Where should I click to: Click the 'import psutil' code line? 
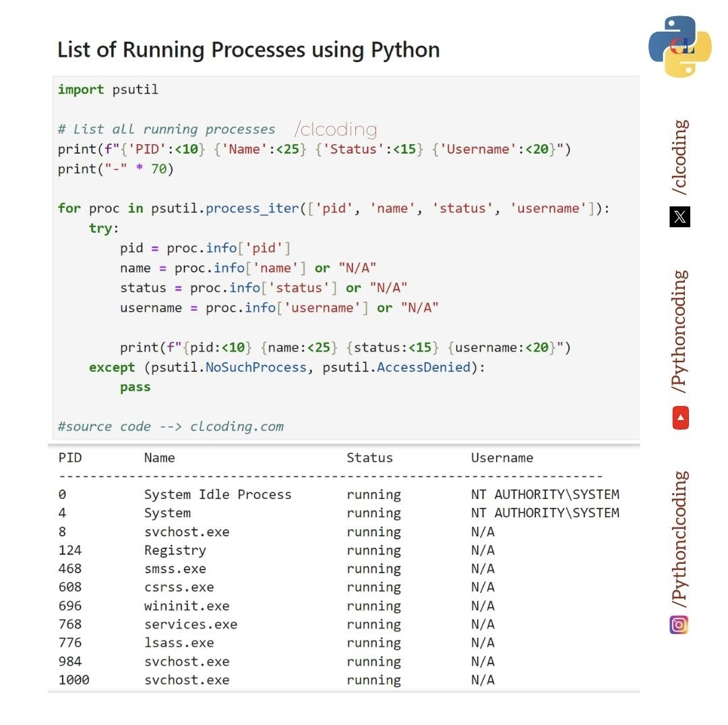(x=108, y=89)
